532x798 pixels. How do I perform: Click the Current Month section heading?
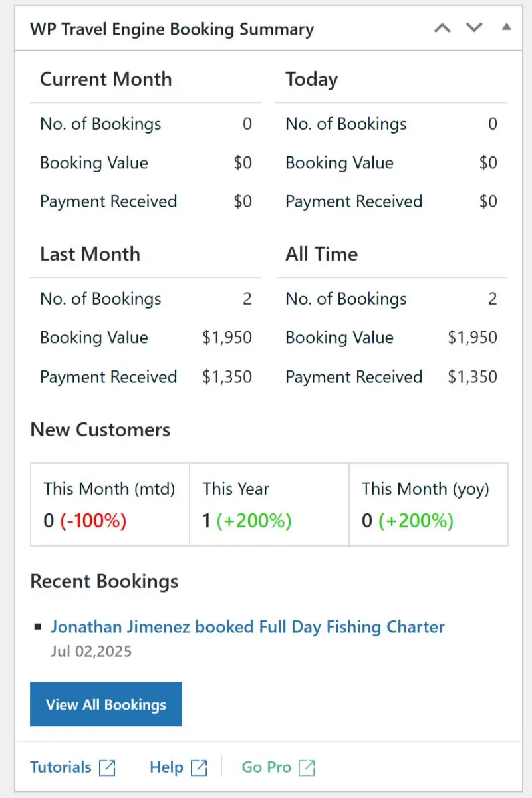106,80
